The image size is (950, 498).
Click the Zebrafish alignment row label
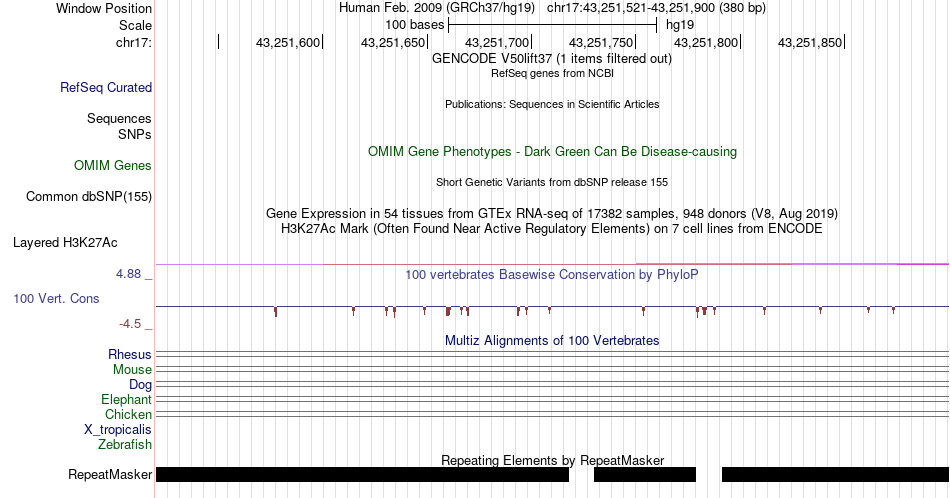125,444
